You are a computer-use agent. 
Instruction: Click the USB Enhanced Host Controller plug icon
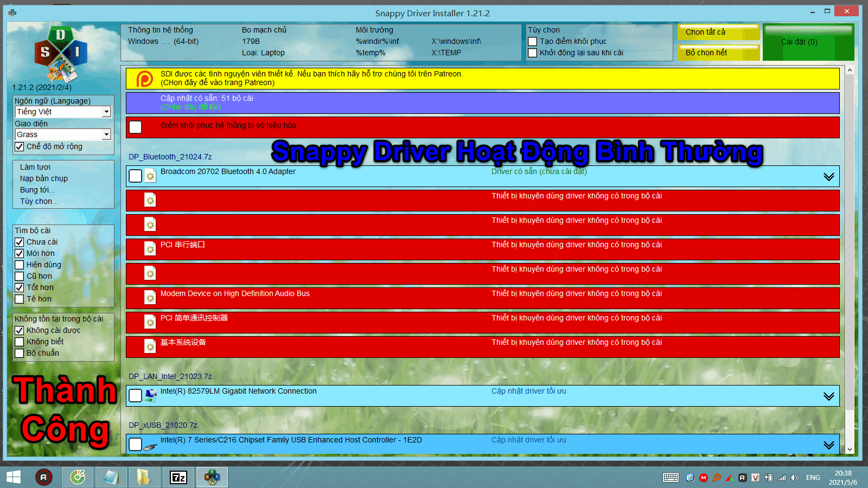pyautogui.click(x=151, y=447)
